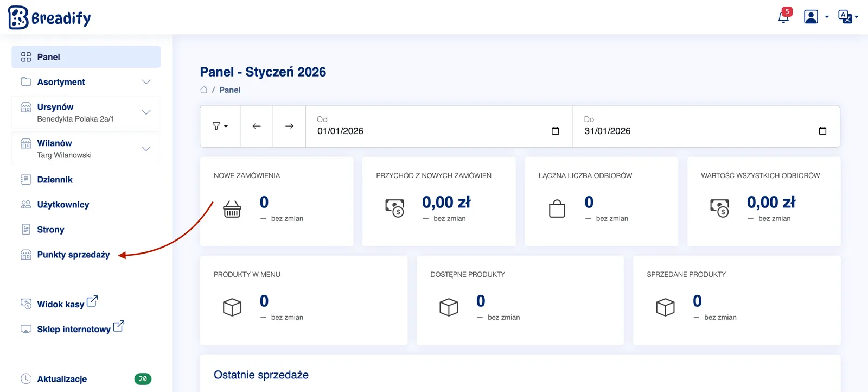Open the user account menu

[x=816, y=17]
